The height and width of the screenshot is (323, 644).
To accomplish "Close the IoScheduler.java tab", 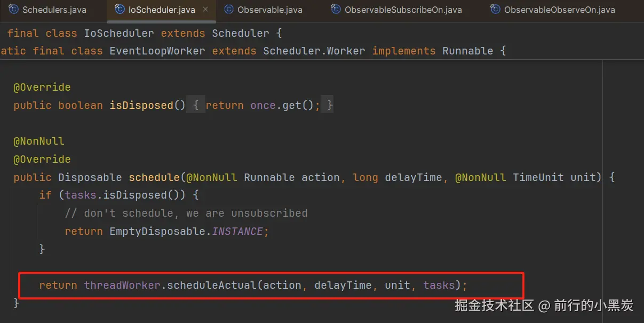I will coord(205,10).
